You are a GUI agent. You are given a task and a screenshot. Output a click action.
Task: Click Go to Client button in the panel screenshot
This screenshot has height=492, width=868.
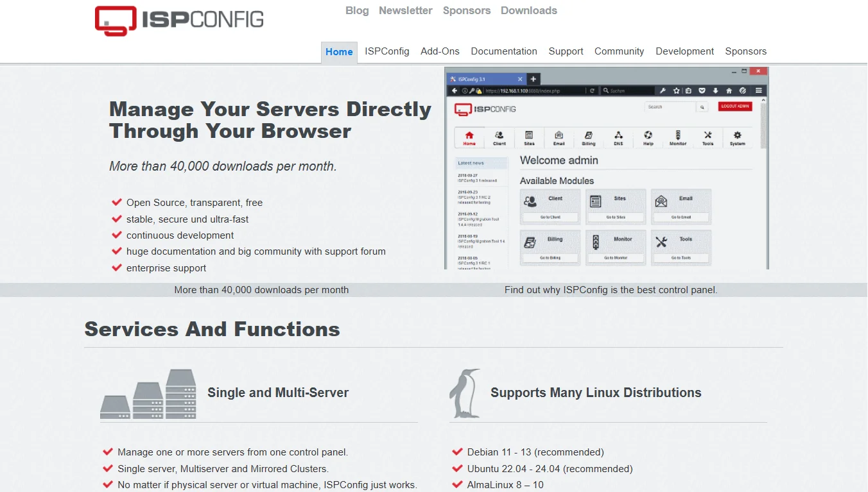pos(550,217)
